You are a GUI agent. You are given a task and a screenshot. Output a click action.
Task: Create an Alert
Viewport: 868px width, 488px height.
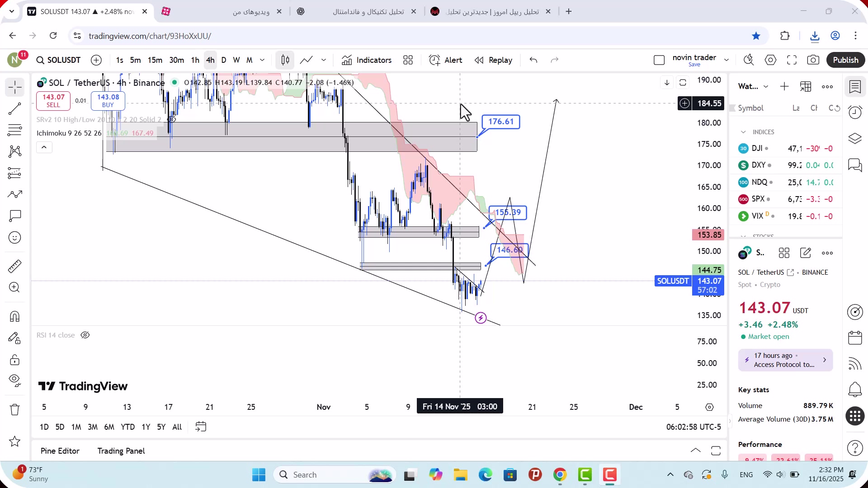446,60
